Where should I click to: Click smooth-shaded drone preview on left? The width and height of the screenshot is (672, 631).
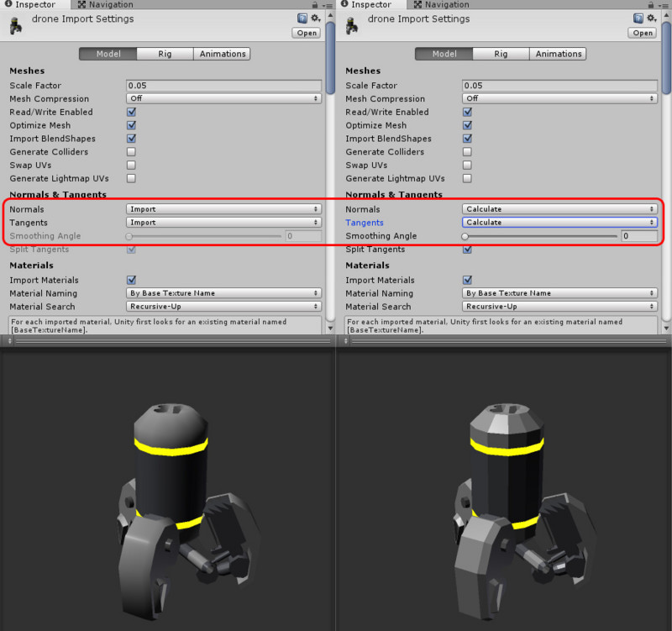[x=187, y=511]
